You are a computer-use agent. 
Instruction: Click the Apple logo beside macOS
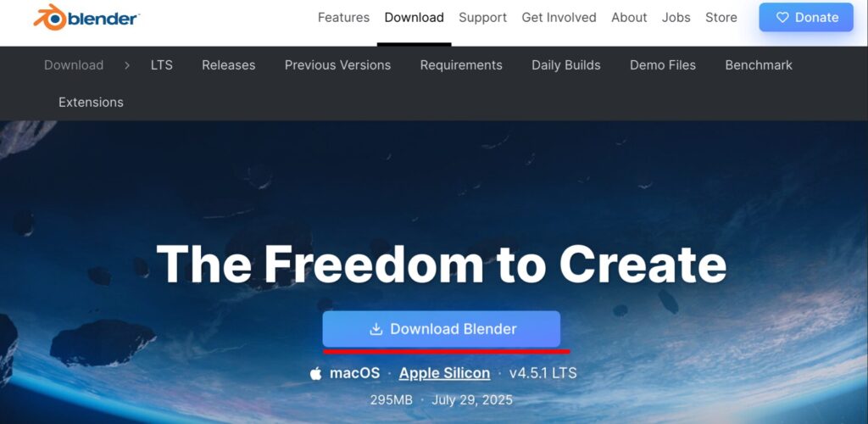(315, 373)
